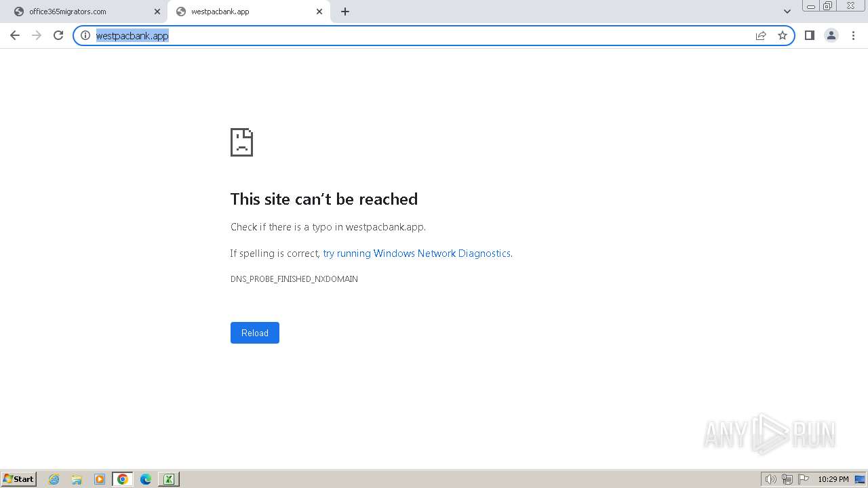Image resolution: width=868 pixels, height=488 pixels.
Task: Close the westpacbank.app tab
Action: [x=319, y=12]
